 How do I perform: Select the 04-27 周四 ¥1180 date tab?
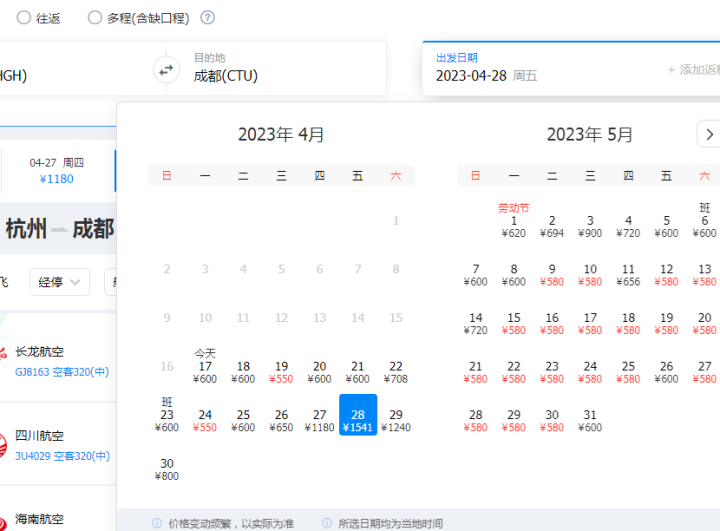coord(57,171)
